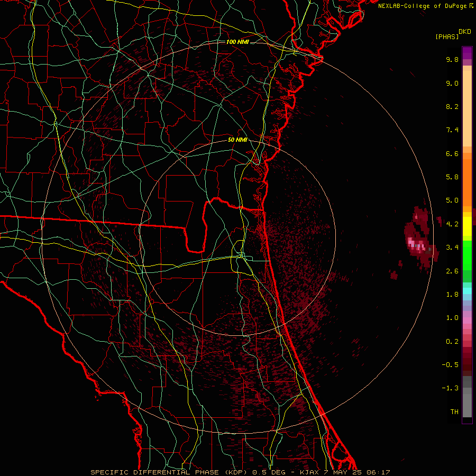Click the 4.2 color scale value

point(452,224)
